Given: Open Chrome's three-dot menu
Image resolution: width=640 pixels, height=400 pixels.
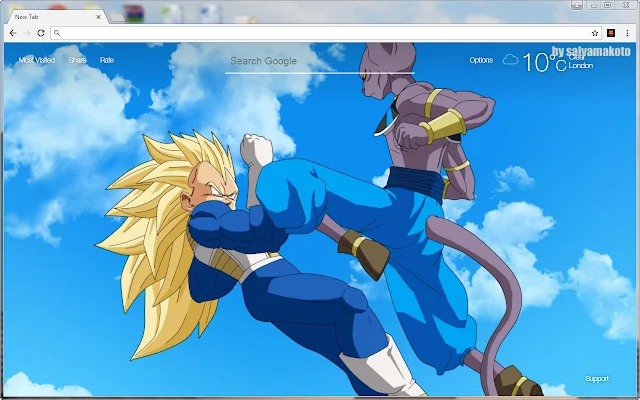Looking at the screenshot, I should coord(627,33).
